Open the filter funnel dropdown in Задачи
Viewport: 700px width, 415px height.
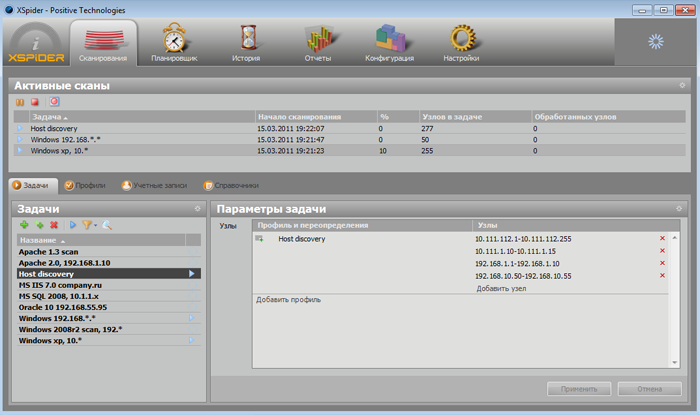89,226
